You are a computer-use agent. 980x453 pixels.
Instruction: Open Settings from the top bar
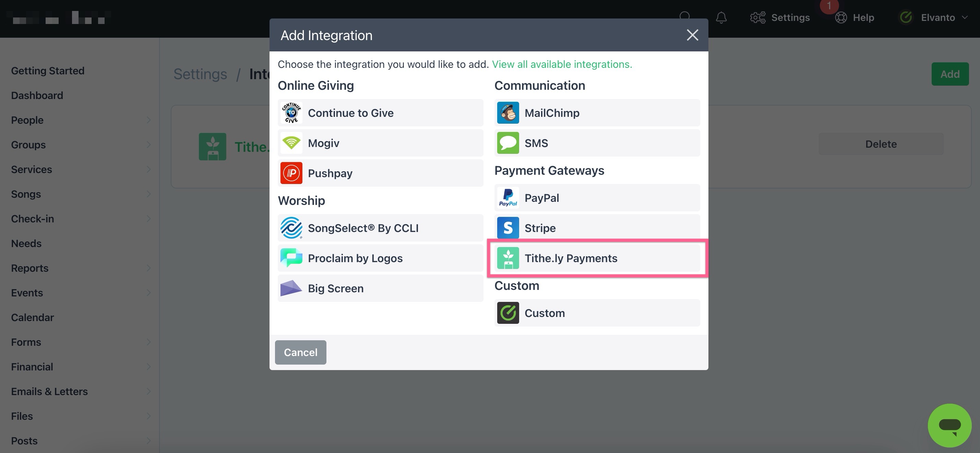point(780,17)
